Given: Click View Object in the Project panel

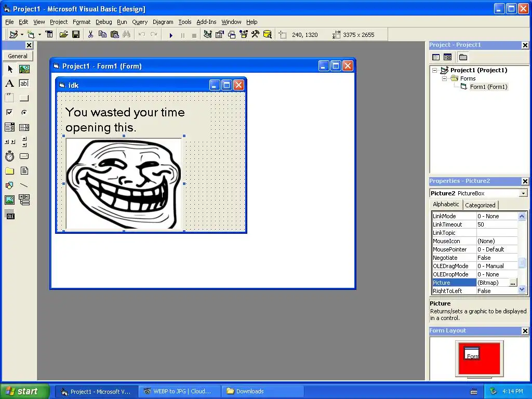Looking at the screenshot, I should (447, 57).
